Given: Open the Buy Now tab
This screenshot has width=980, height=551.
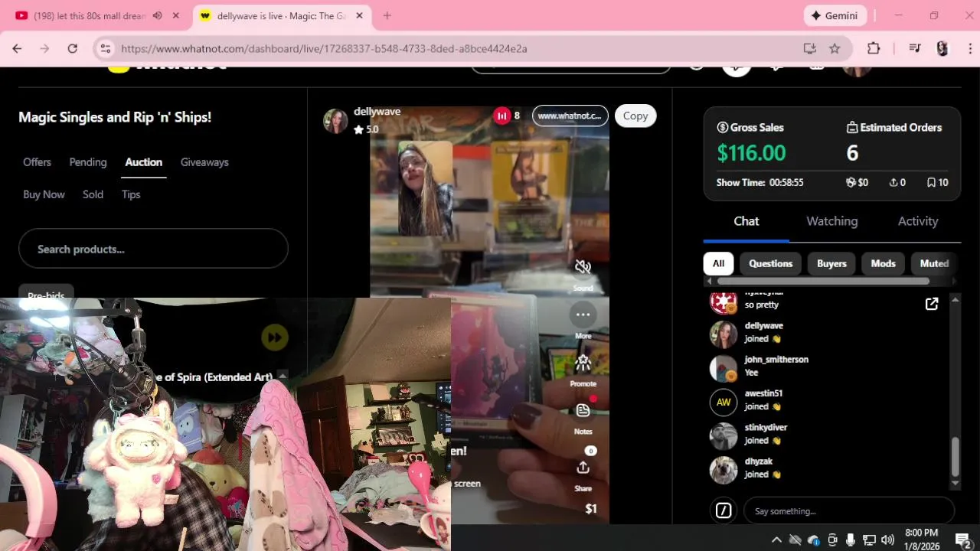Looking at the screenshot, I should click(44, 194).
